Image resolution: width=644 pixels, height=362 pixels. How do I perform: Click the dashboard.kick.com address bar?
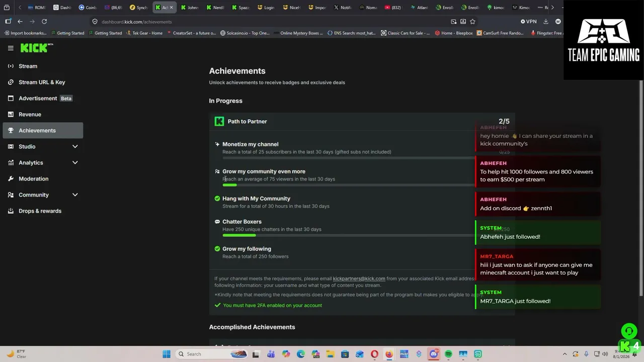click(x=272, y=22)
